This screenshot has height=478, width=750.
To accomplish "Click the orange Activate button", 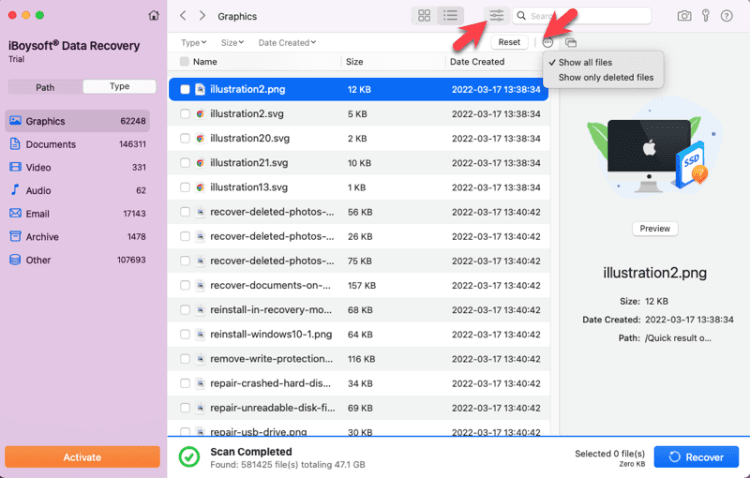I will [x=82, y=457].
